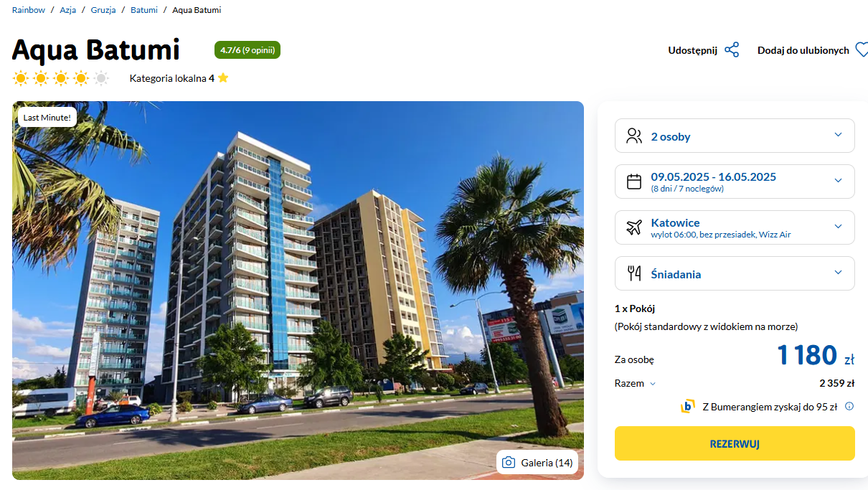The width and height of the screenshot is (868, 490).
Task: Open the 4.7/6 reviews badge
Action: 247,50
